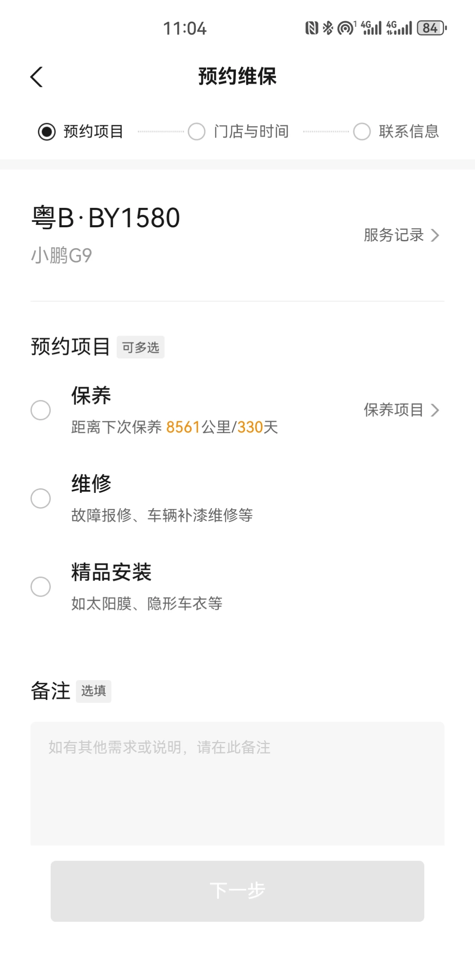Image resolution: width=475 pixels, height=980 pixels.
Task: Focus the 备注 text field
Action: [237, 783]
